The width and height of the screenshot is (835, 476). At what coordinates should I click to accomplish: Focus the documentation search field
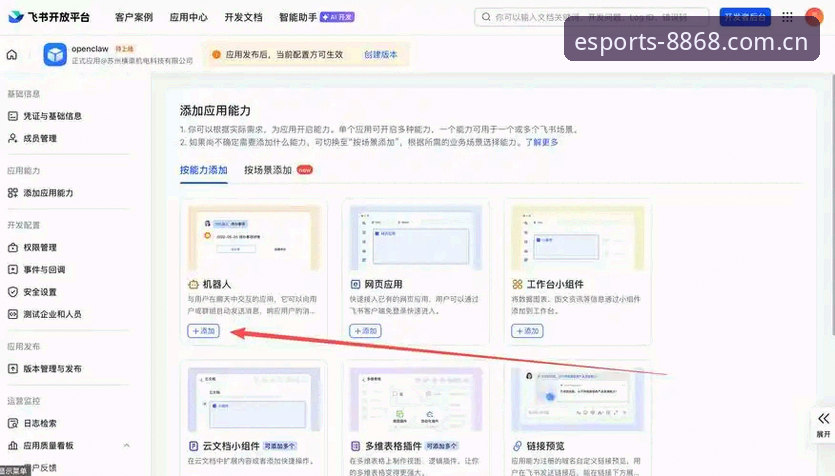coord(591,17)
